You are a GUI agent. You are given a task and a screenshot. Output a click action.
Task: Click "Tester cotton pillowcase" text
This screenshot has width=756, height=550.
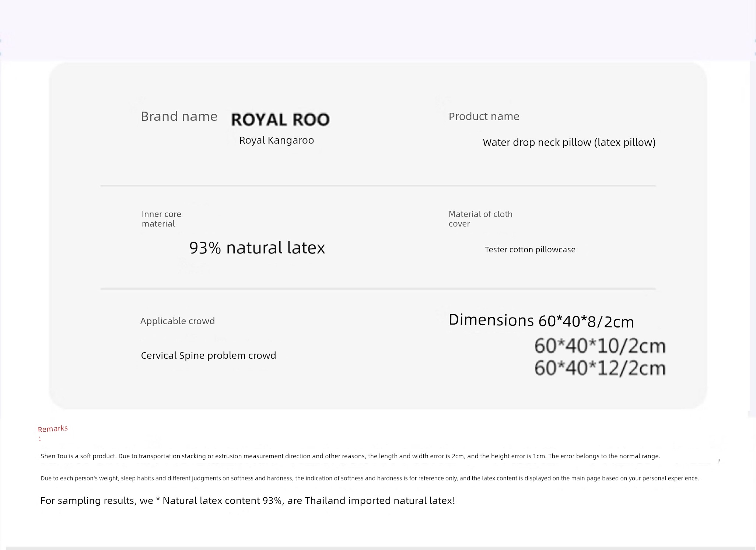tap(530, 250)
